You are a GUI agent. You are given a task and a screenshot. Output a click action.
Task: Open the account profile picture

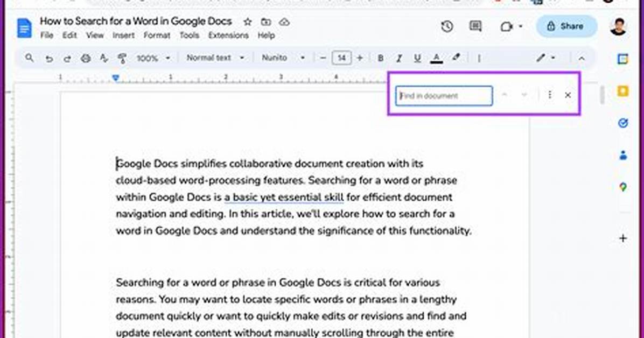coord(618,26)
